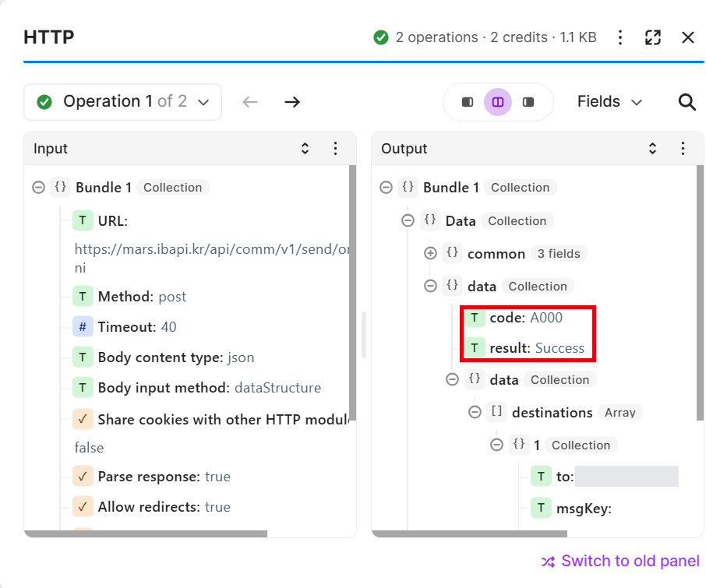Open the Operation 1 of 2 dropdown
The width and height of the screenshot is (706, 588).
[122, 102]
